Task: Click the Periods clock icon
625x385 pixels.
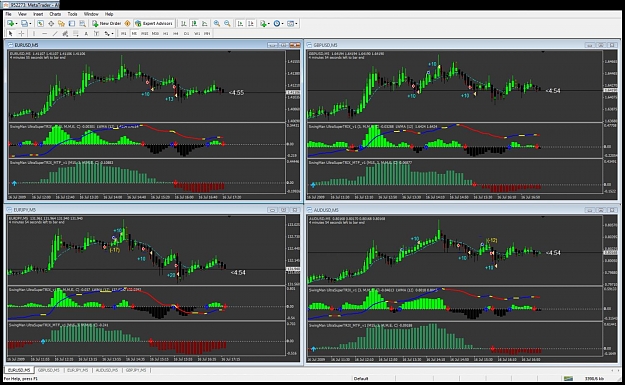Action: coord(277,24)
